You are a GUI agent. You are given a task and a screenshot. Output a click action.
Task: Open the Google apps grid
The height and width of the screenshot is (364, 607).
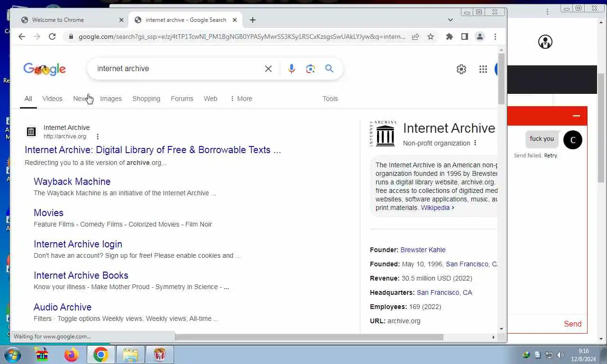pos(483,69)
